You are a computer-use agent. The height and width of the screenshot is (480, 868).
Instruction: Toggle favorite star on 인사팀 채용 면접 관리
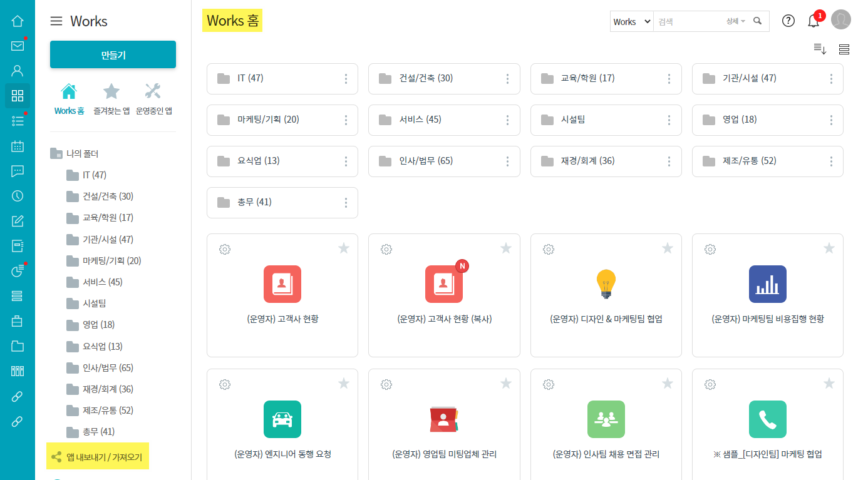[668, 384]
